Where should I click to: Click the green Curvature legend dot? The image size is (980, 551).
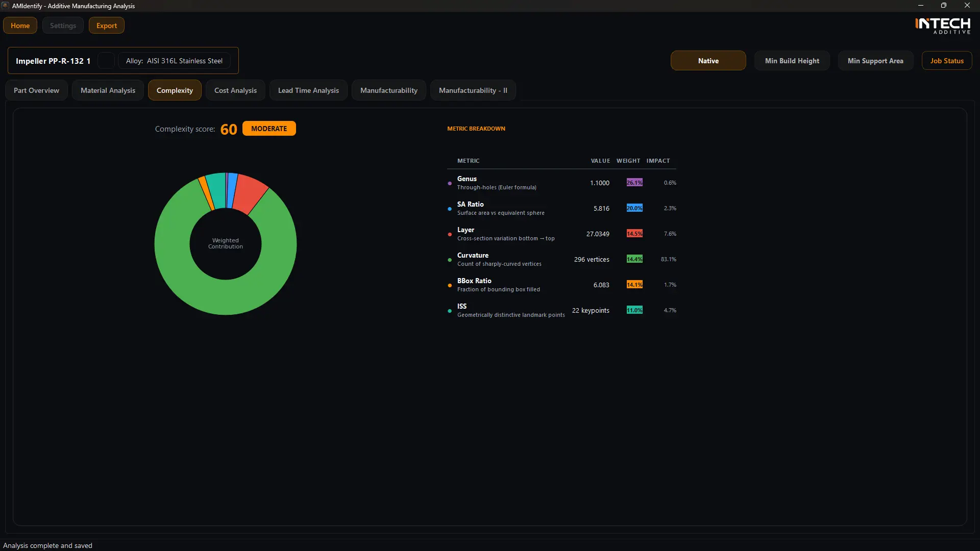450,260
